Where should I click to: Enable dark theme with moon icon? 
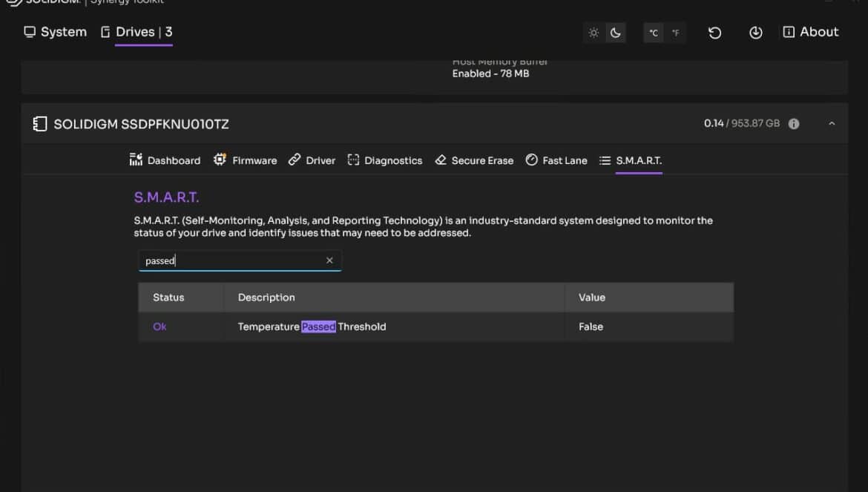pos(616,33)
